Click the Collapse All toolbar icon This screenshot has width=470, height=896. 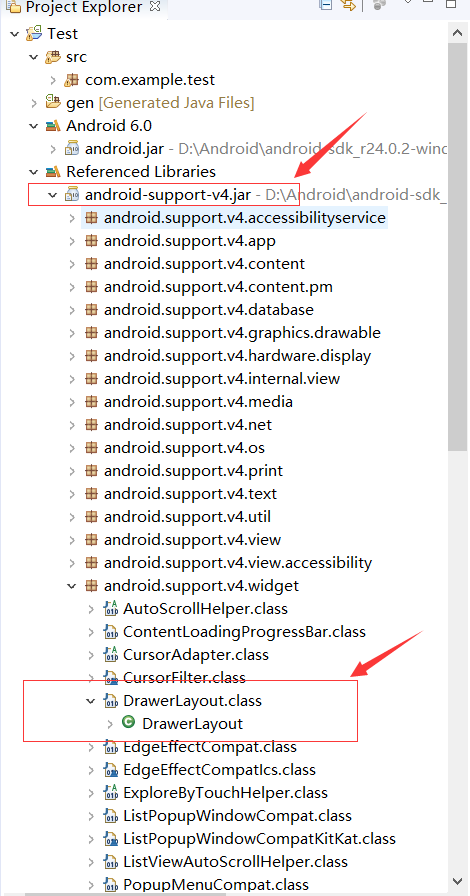coord(325,6)
